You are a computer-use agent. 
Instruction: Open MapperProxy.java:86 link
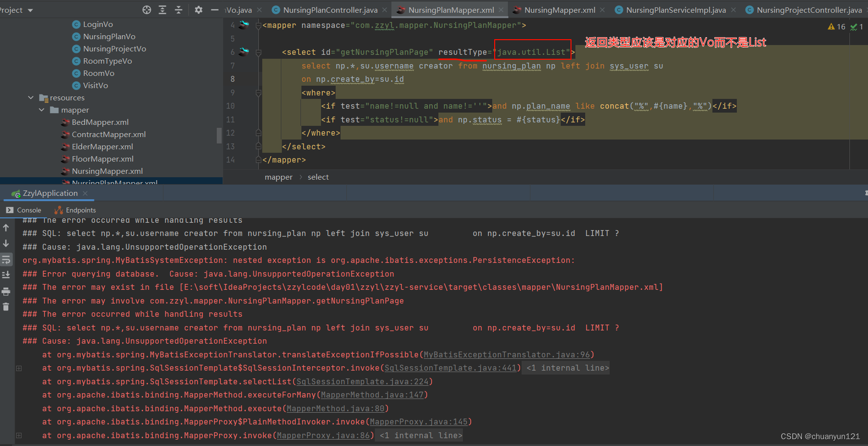[x=323, y=435]
